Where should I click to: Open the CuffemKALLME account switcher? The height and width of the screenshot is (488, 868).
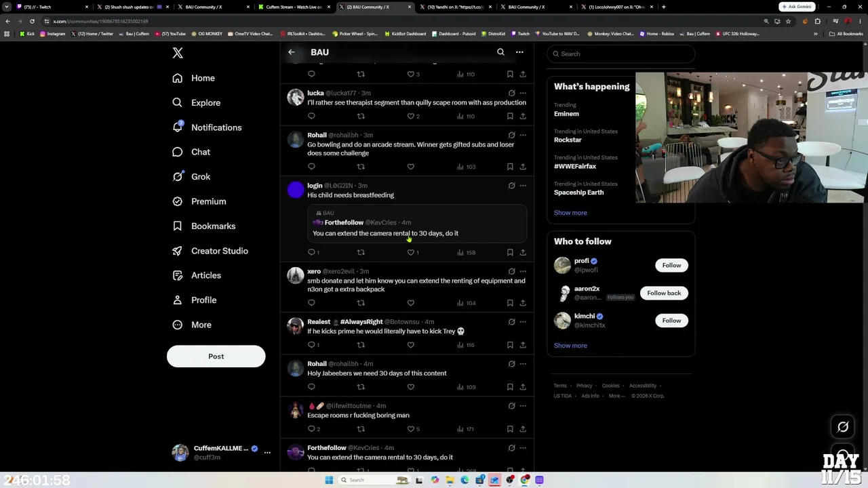pos(221,453)
